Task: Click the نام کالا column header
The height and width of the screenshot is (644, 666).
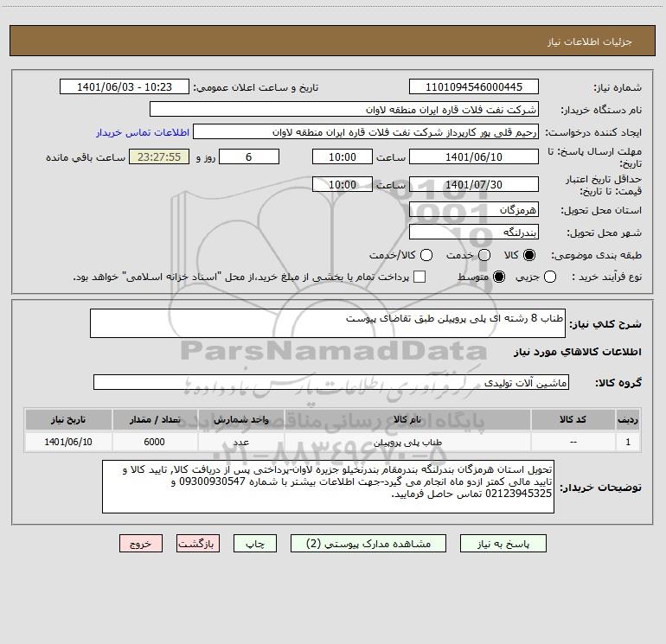Action: 407,419
